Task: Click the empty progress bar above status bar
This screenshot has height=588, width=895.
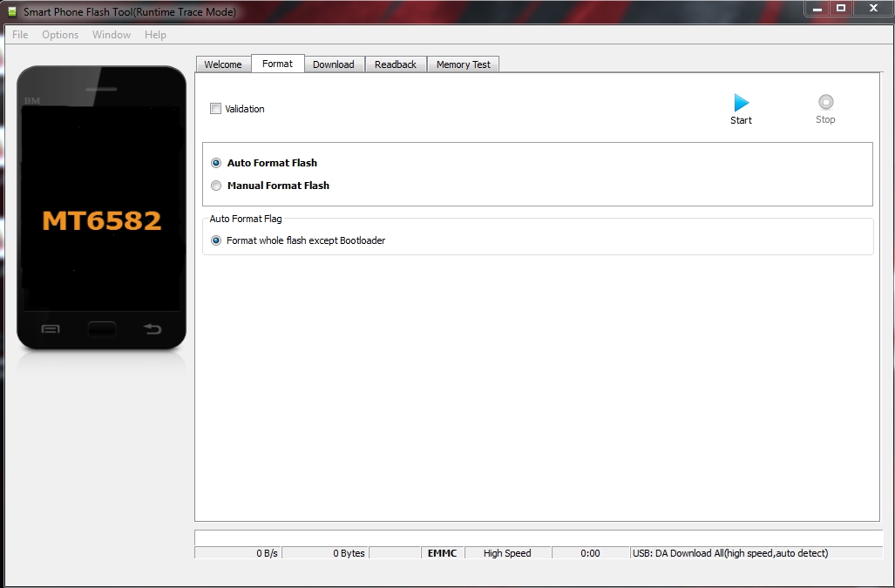Action: click(x=539, y=537)
